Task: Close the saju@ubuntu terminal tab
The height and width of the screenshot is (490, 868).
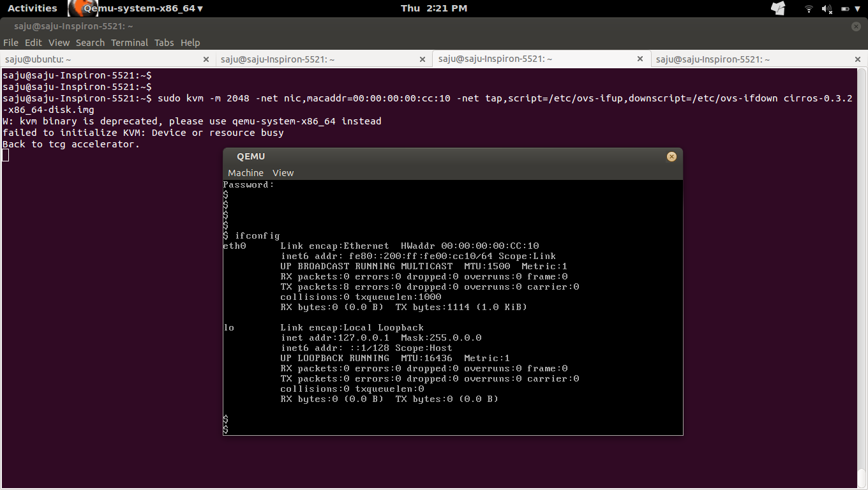Action: click(206, 58)
